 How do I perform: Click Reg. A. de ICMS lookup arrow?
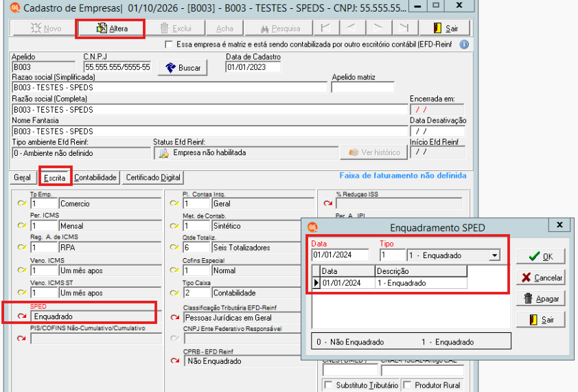point(22,247)
